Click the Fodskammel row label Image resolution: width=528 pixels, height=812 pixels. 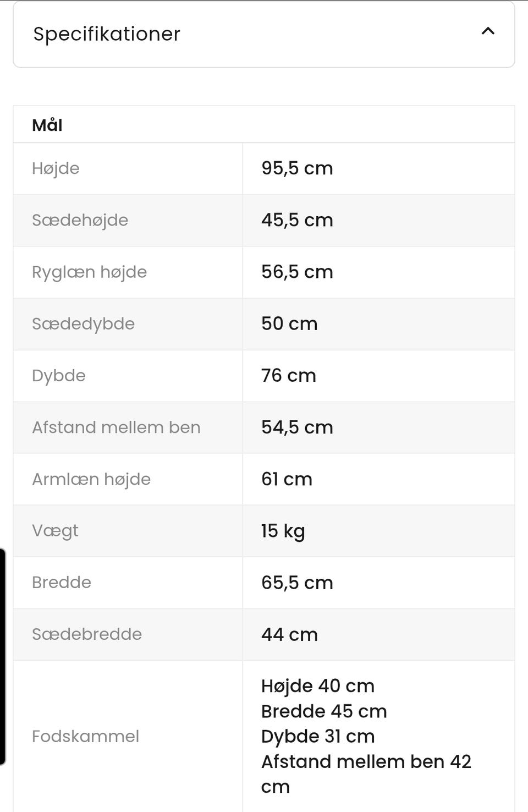tap(85, 736)
